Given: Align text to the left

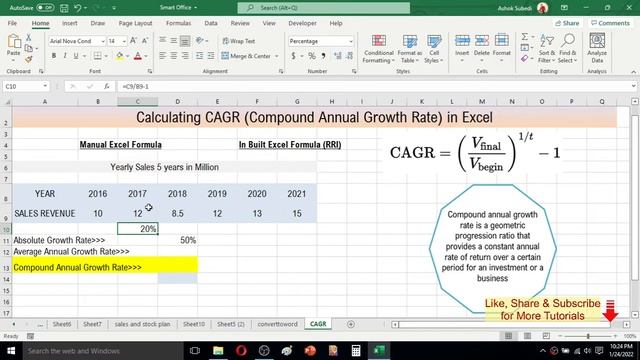Looking at the screenshot, I should pyautogui.click(x=162, y=56).
